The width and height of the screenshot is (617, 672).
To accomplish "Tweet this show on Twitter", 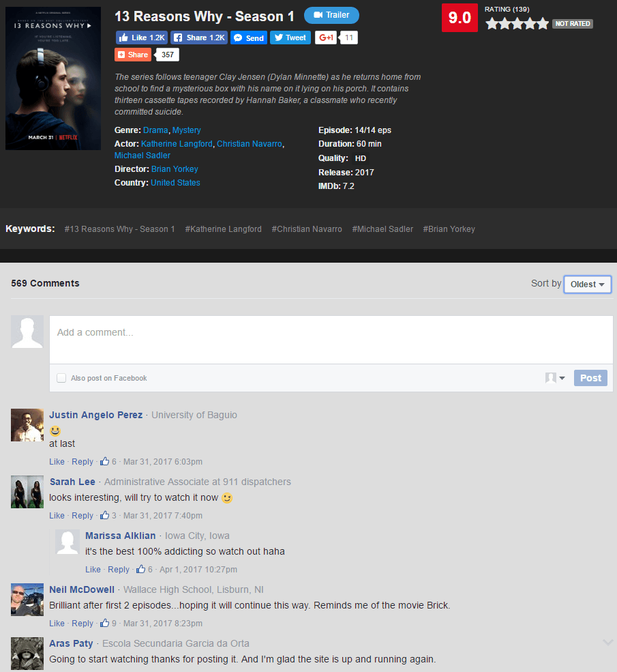I will point(290,38).
